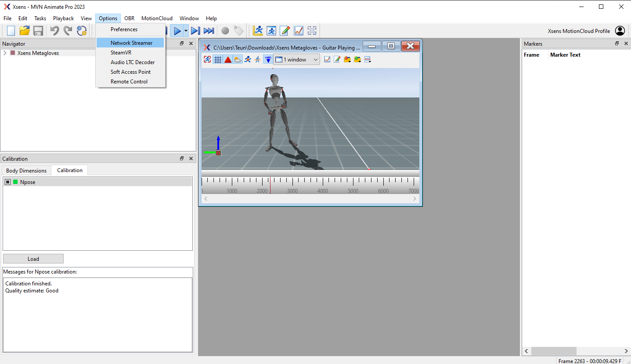Click the faded walking figure icon in viewport

click(x=258, y=59)
